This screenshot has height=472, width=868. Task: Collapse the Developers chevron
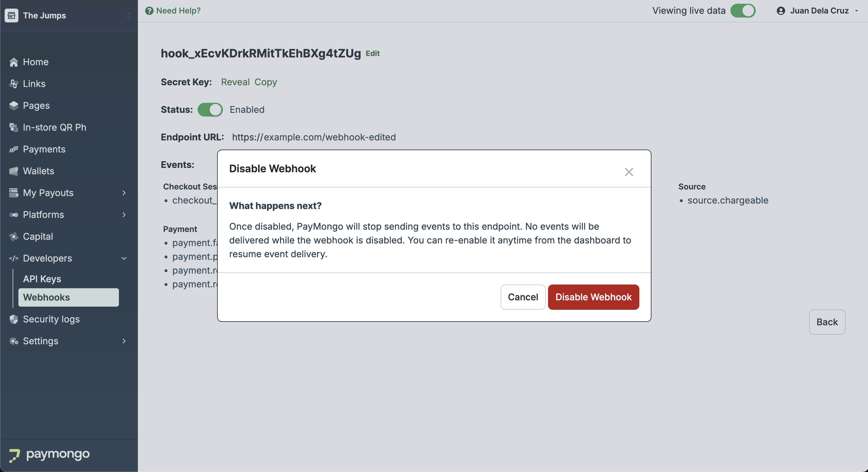(124, 258)
